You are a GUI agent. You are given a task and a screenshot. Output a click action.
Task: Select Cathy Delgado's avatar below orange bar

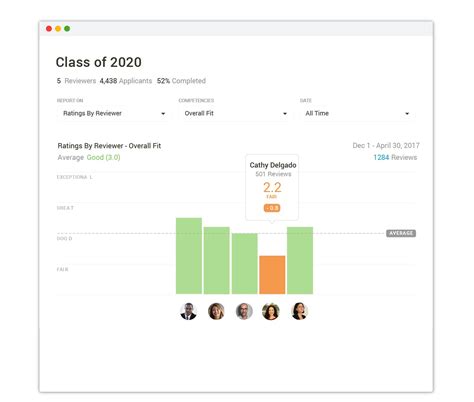point(271,311)
